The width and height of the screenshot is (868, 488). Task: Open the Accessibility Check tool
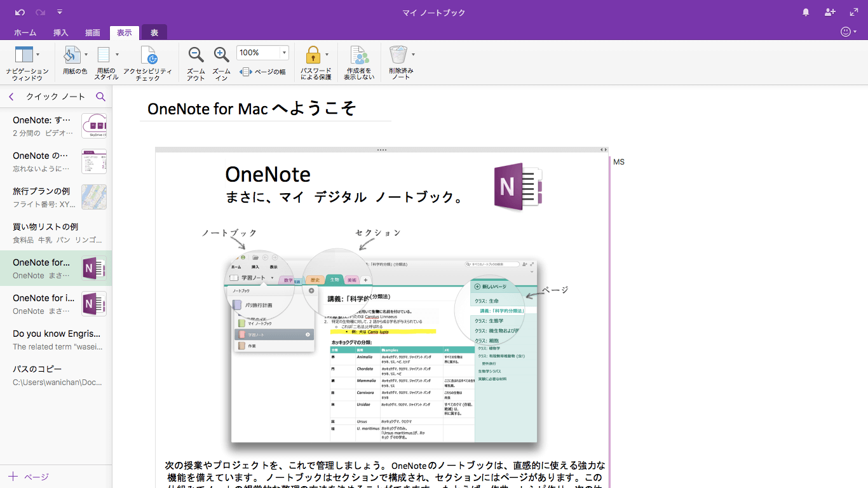[x=147, y=56]
